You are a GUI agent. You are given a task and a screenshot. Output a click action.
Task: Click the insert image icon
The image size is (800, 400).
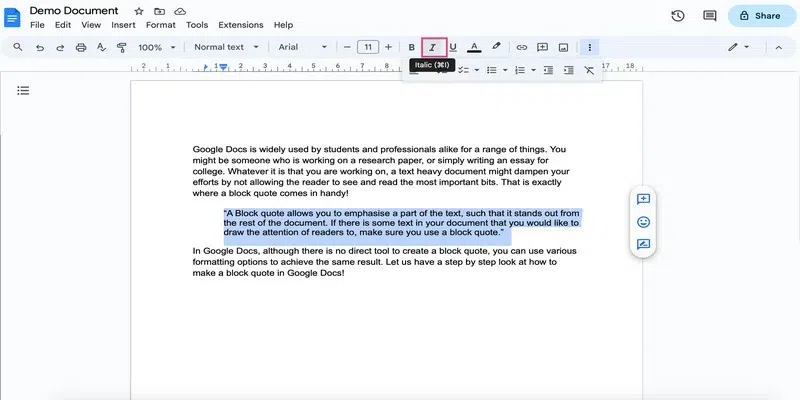coord(563,47)
